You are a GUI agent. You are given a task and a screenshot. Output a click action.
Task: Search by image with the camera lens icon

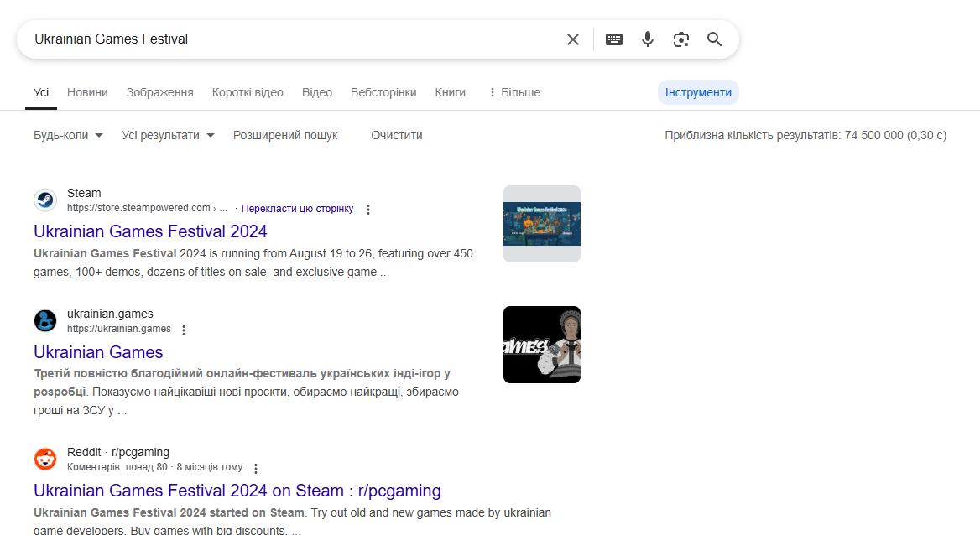680,39
